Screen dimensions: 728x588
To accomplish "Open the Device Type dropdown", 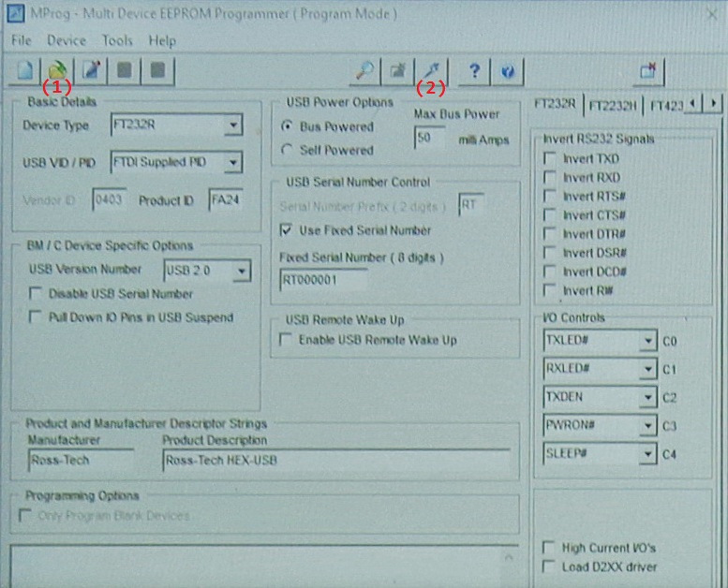I will [x=233, y=125].
